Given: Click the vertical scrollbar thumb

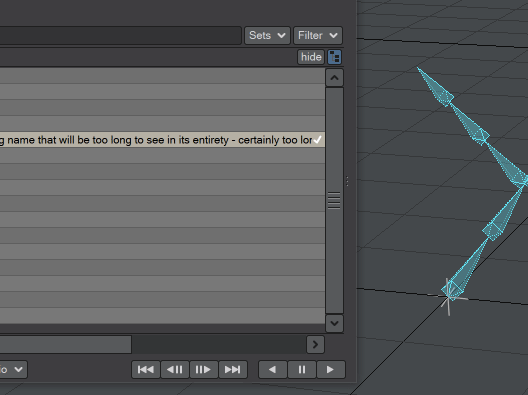Looking at the screenshot, I should (x=334, y=201).
